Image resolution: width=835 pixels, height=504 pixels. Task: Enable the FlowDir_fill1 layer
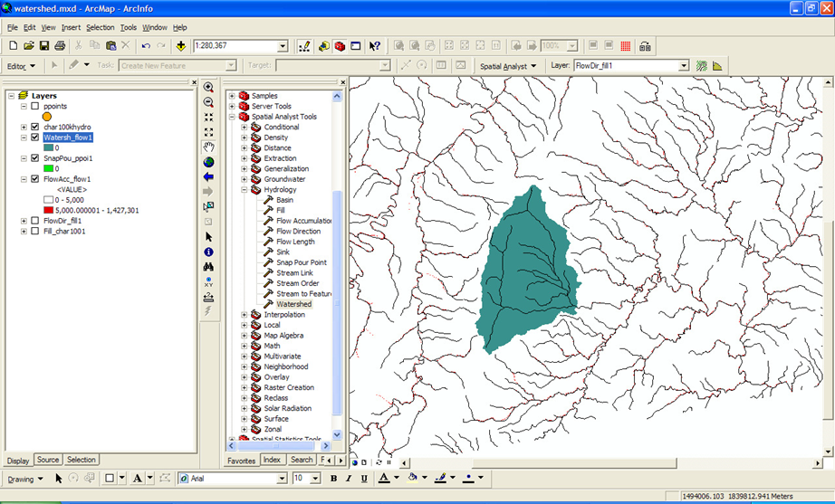point(35,221)
